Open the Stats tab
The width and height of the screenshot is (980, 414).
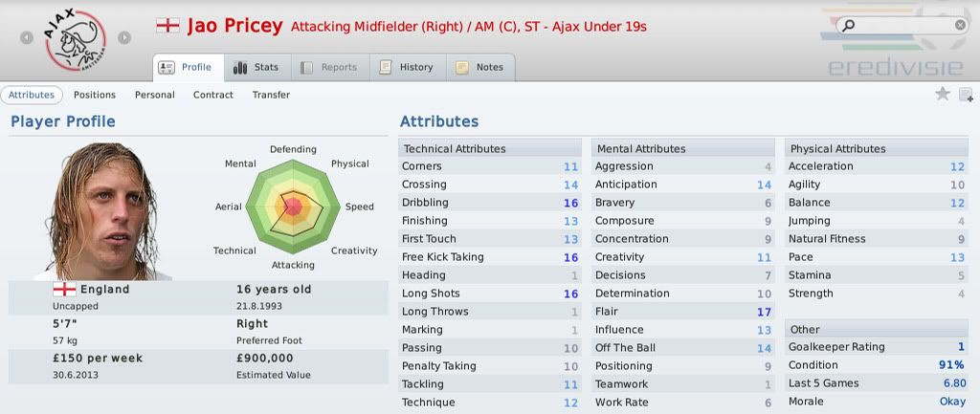255,68
